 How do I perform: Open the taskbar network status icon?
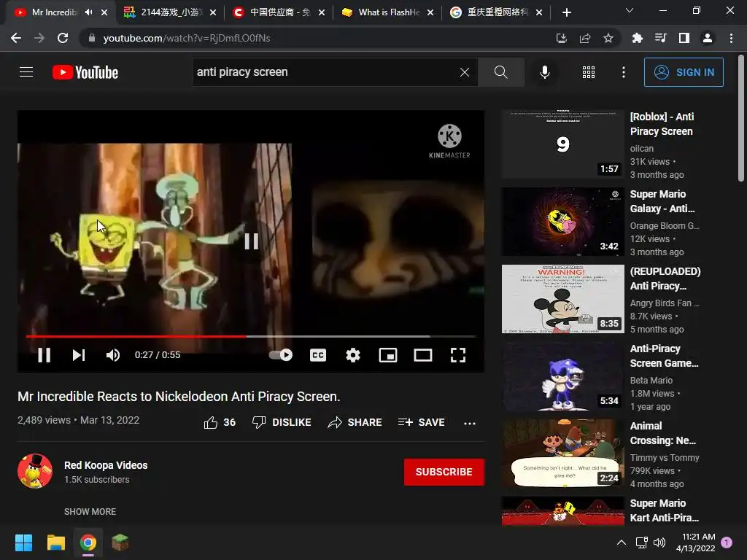pos(641,542)
